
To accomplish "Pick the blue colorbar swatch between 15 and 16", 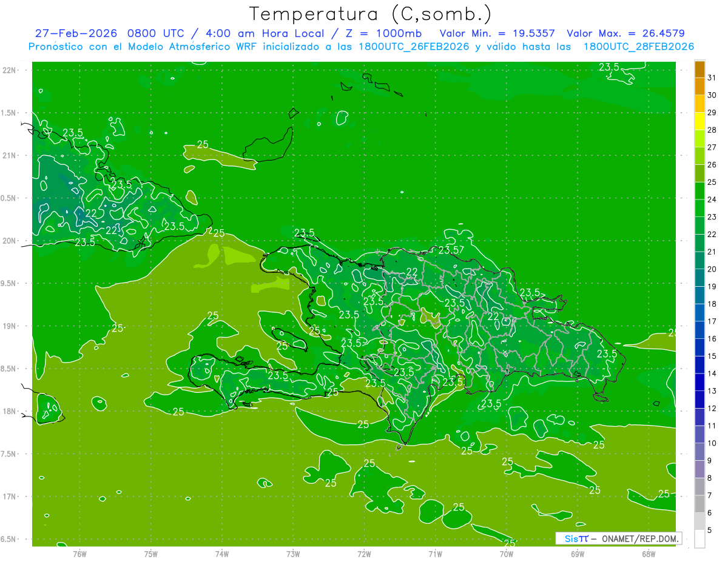I will point(699,348).
